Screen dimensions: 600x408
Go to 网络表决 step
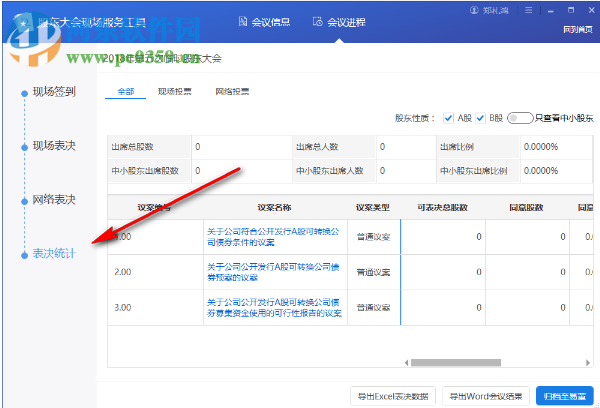(54, 200)
